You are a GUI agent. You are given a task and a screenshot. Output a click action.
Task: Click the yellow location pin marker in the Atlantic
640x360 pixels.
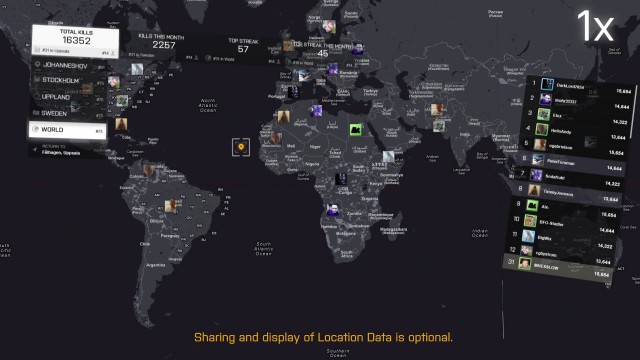241,147
